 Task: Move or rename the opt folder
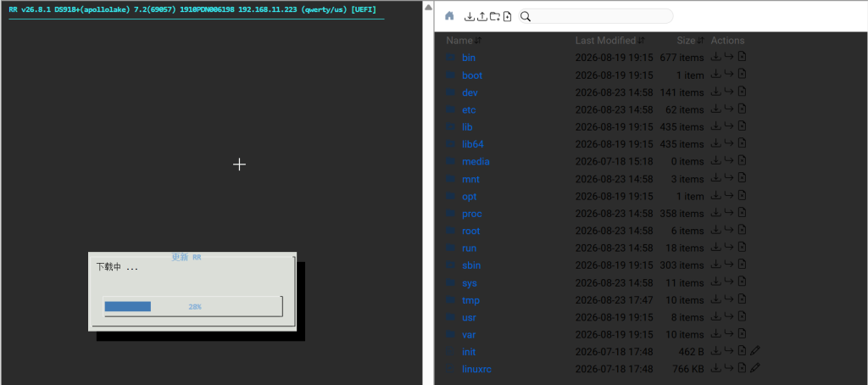pos(728,195)
